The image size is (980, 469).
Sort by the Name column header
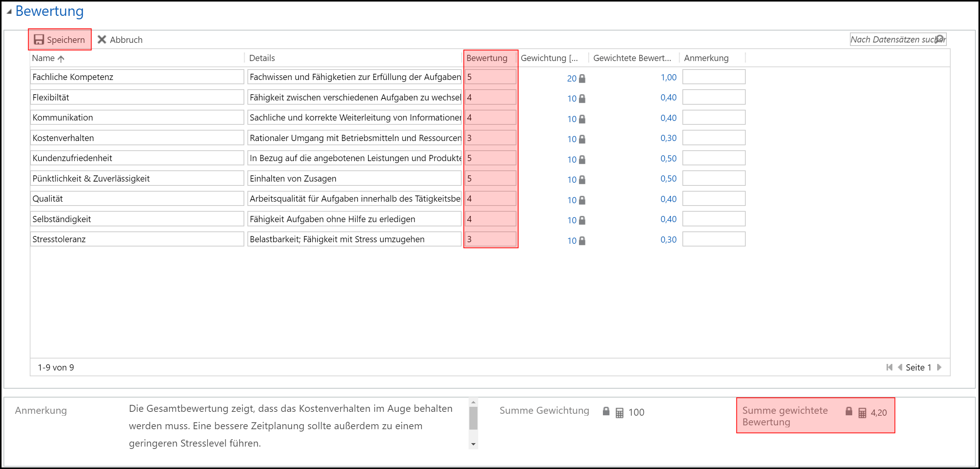pyautogui.click(x=43, y=58)
